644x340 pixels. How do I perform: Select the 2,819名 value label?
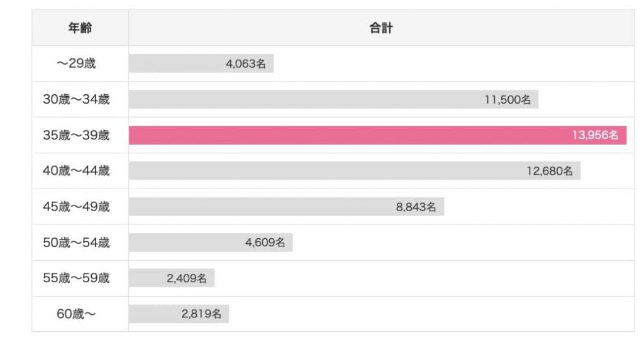coord(201,314)
